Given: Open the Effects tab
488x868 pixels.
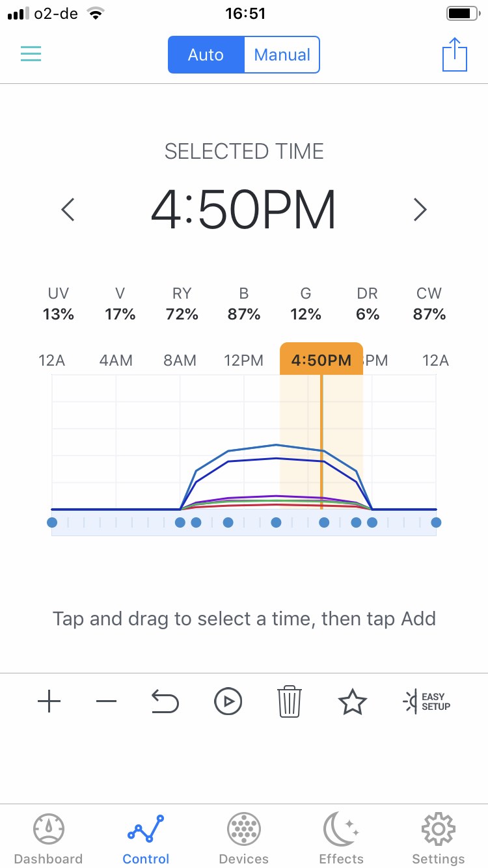Looking at the screenshot, I should coord(341,839).
